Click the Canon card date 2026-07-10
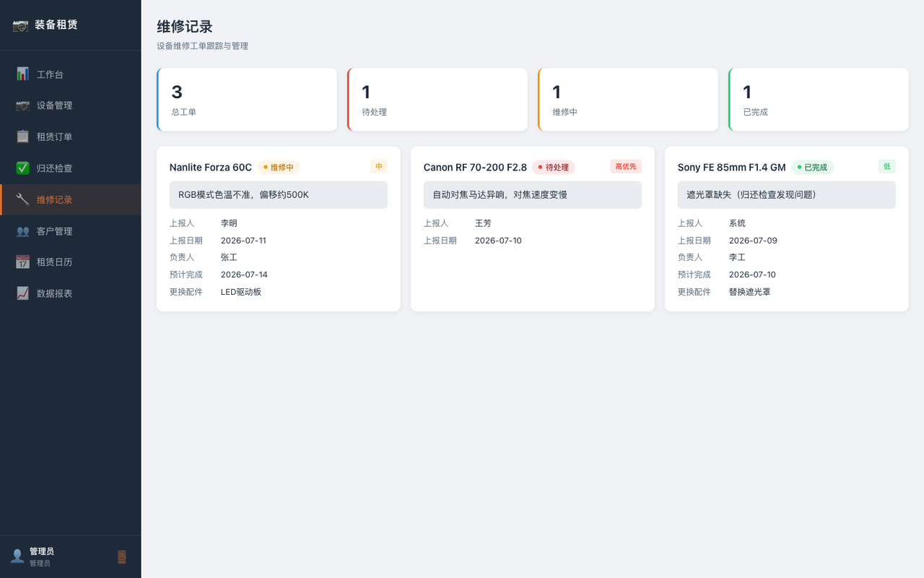Viewport: 924px width, 578px height. [498, 241]
